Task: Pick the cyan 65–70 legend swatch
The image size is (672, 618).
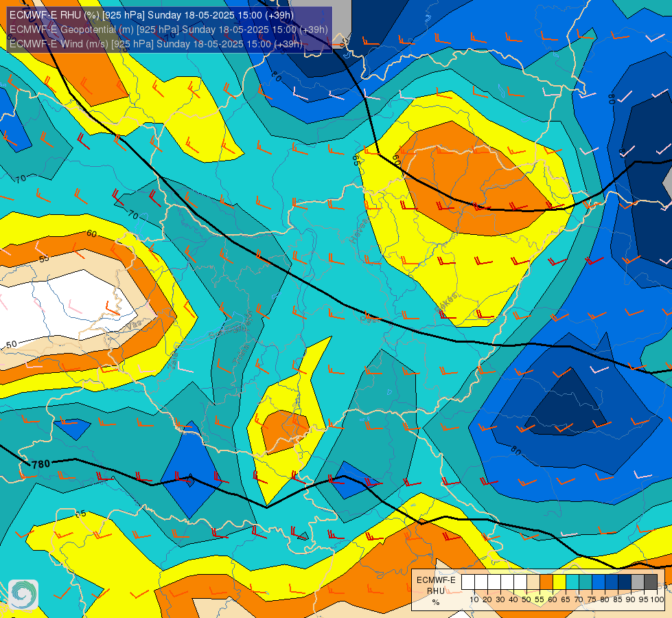Action: pyautogui.click(x=572, y=583)
